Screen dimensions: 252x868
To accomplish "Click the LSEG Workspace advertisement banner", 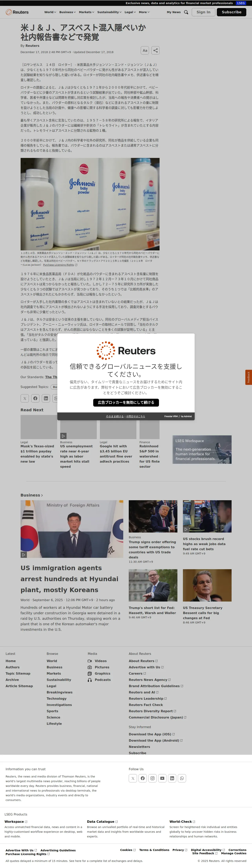I will (202, 449).
